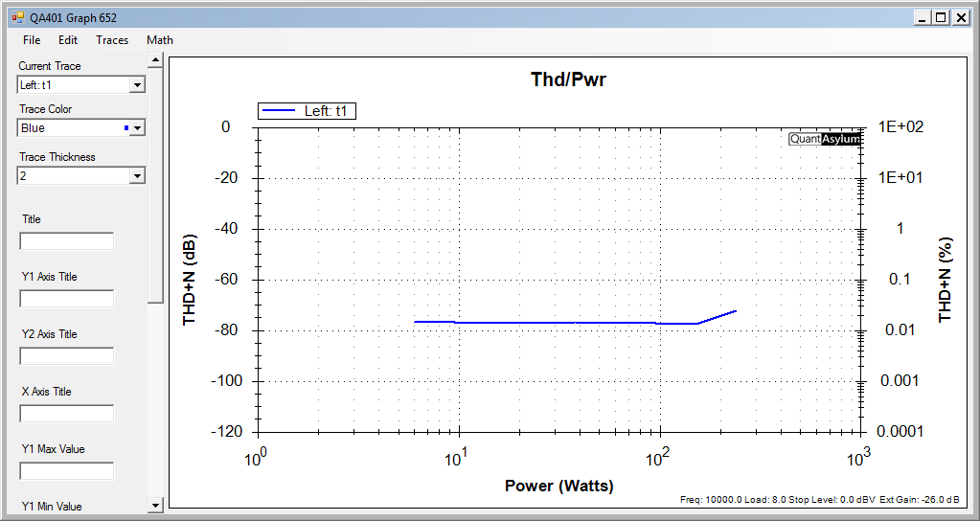The image size is (980, 521).
Task: Click the side panel scroll down arrow
Action: pyautogui.click(x=155, y=505)
